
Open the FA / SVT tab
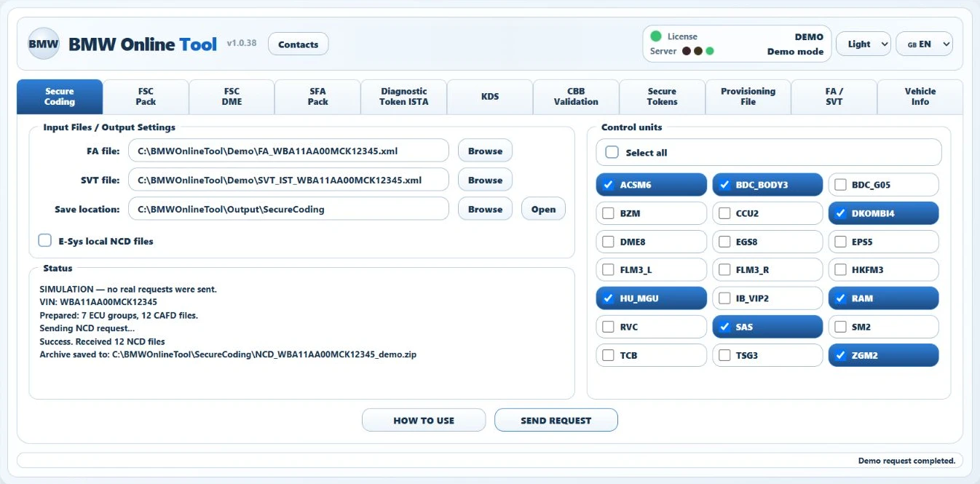(834, 97)
